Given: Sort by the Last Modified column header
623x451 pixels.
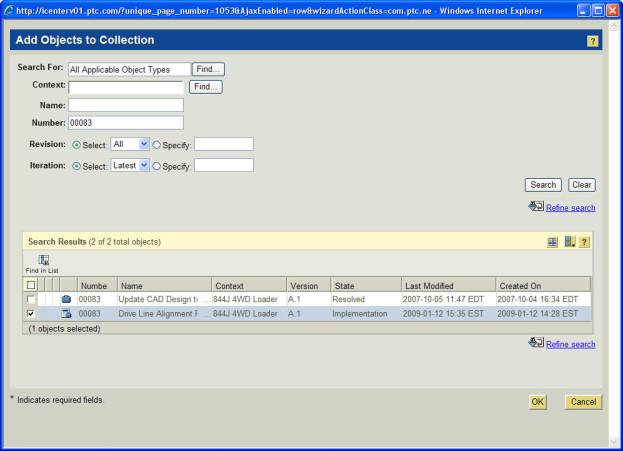Looking at the screenshot, I should click(449, 285).
